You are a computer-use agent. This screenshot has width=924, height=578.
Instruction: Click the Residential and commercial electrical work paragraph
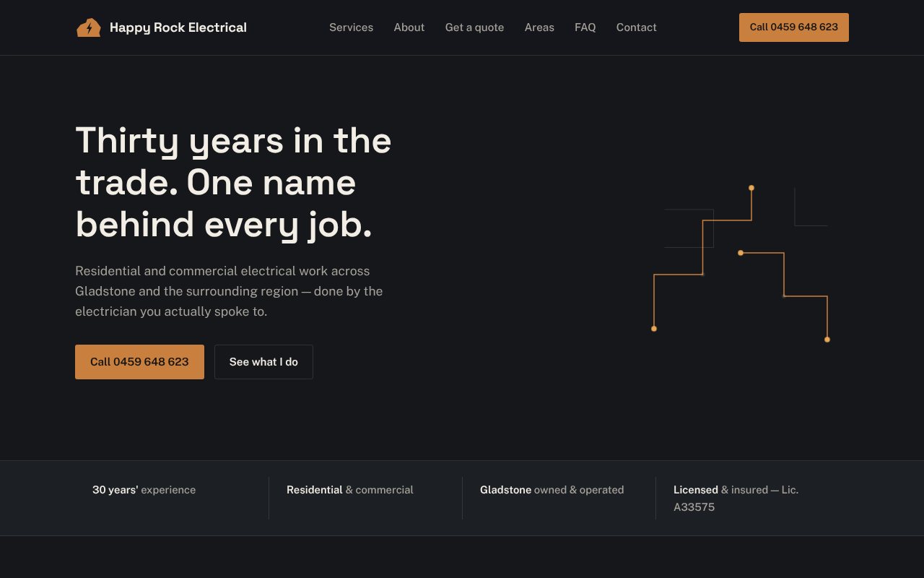229,291
